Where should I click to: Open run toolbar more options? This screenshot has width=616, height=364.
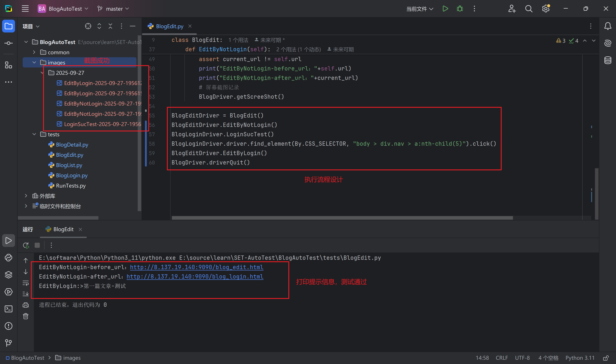pyautogui.click(x=51, y=245)
